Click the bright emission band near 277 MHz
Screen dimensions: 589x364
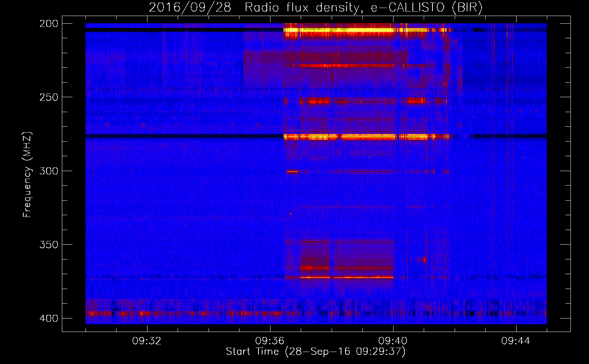tap(368, 137)
